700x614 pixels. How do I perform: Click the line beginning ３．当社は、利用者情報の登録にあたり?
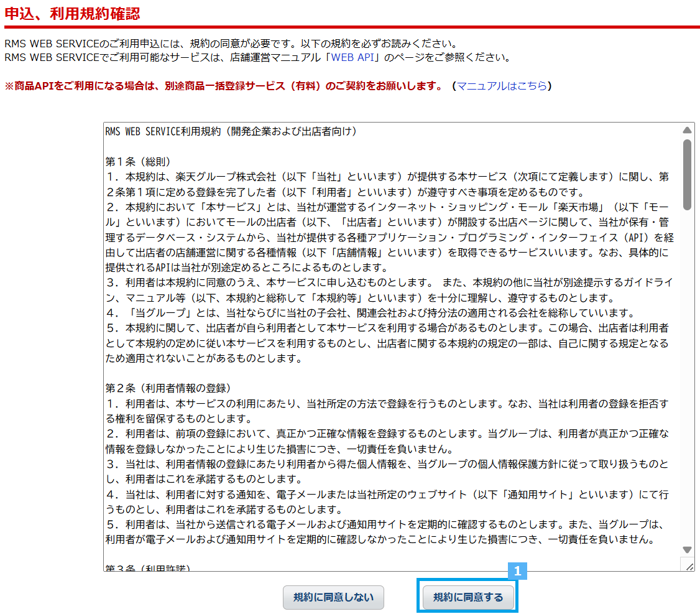387,464
